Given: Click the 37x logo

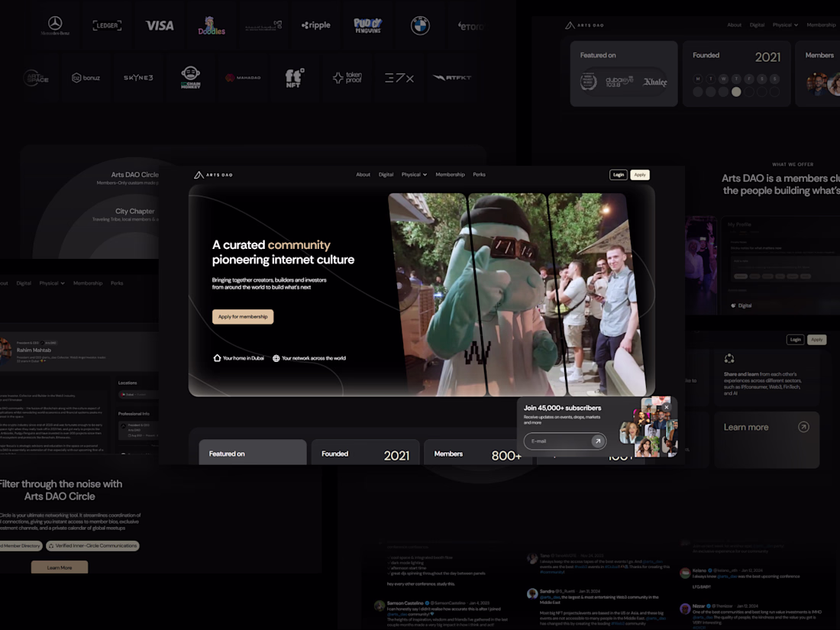Looking at the screenshot, I should 399,78.
